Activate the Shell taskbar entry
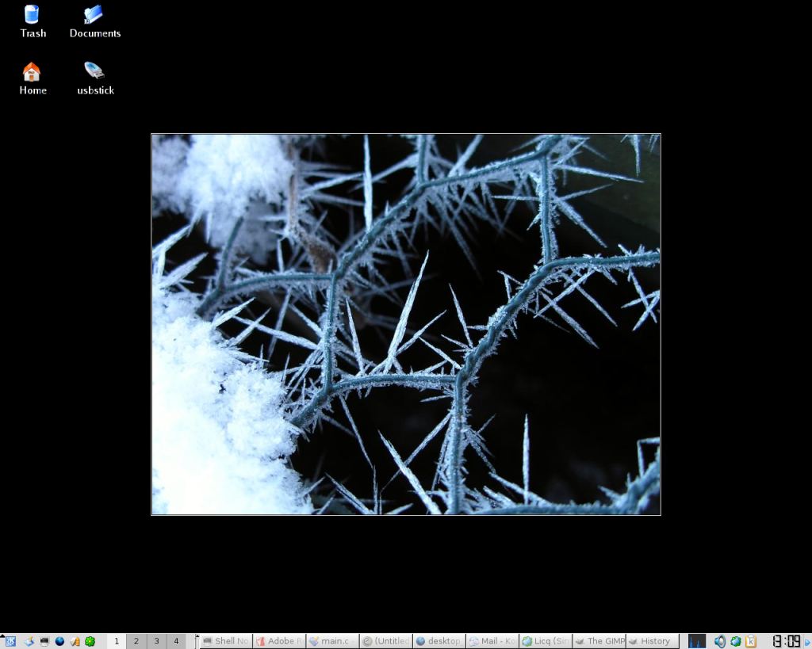This screenshot has height=649, width=812. click(226, 641)
